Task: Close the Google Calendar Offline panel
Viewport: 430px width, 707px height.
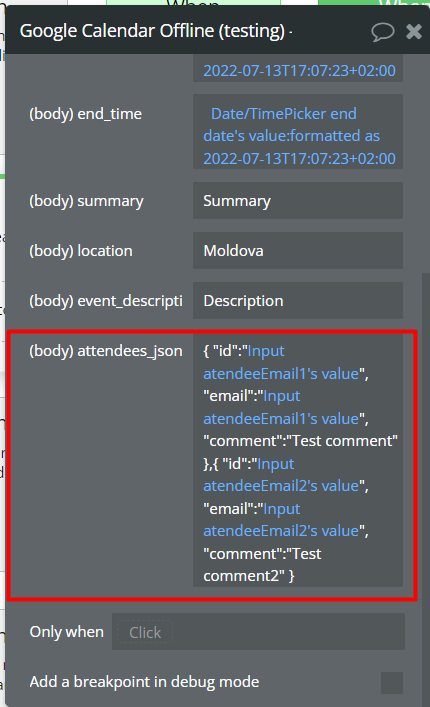Action: [x=414, y=32]
